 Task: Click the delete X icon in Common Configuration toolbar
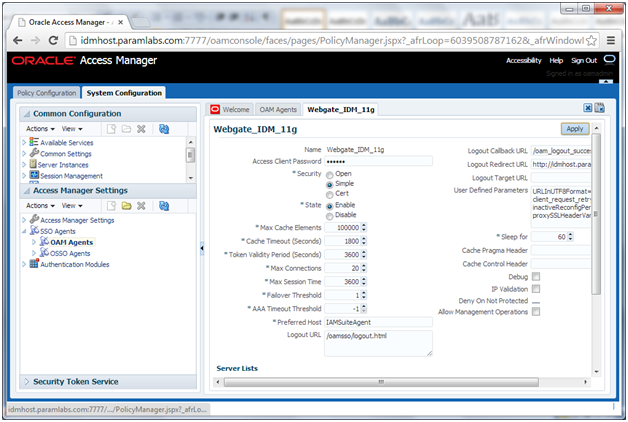coord(141,129)
